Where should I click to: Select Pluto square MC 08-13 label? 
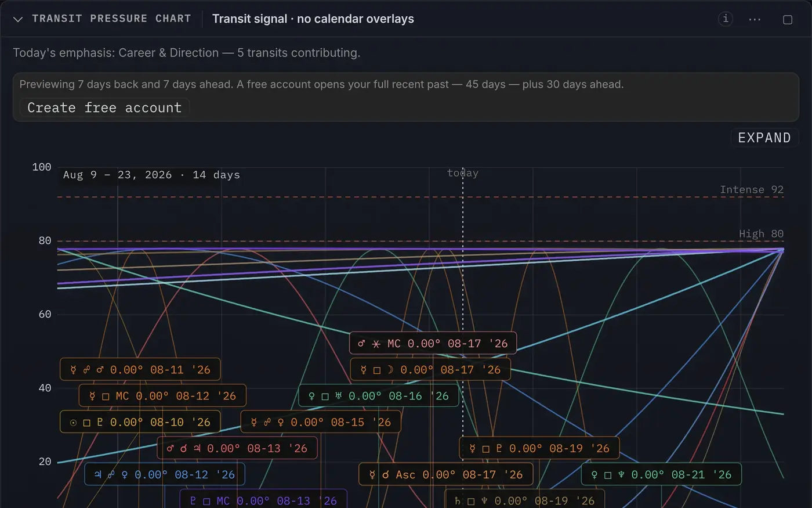(263, 499)
